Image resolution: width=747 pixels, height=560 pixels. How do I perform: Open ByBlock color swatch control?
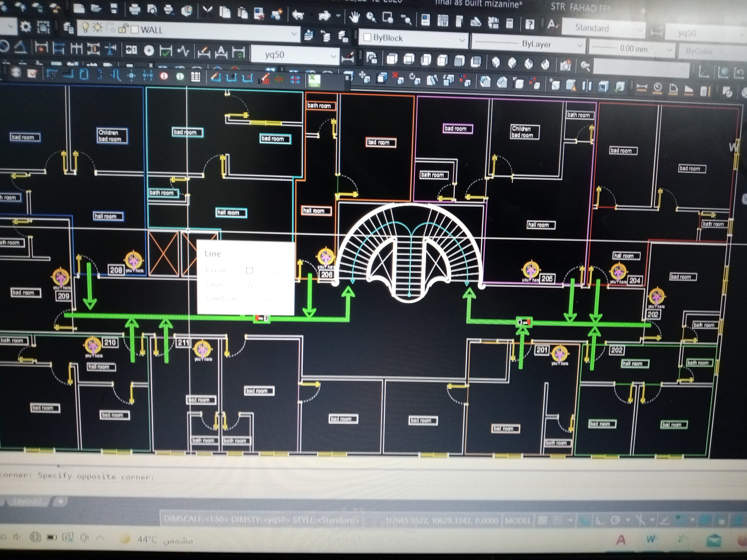click(x=367, y=38)
